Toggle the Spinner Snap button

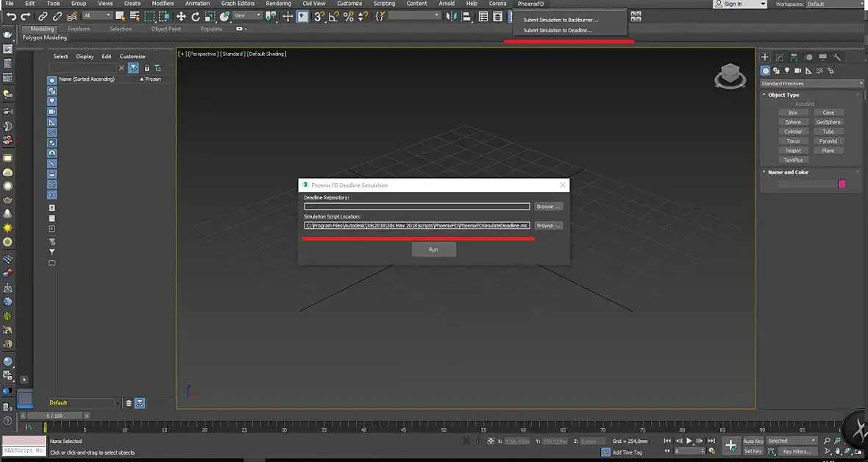coord(363,17)
